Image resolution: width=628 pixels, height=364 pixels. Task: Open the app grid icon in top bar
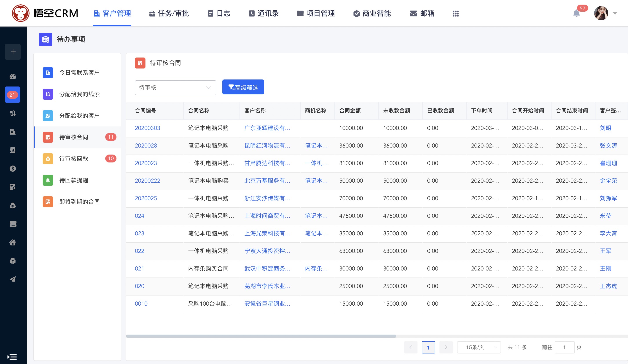pyautogui.click(x=455, y=13)
